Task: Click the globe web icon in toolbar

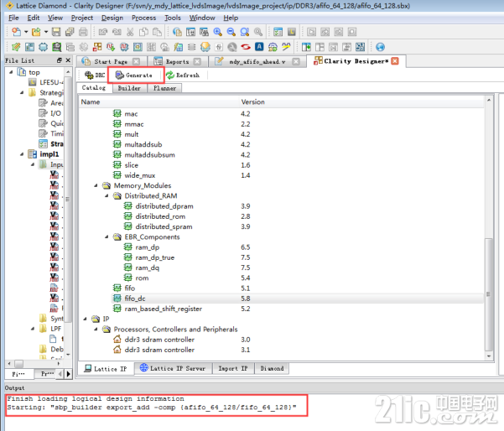Action: click(x=380, y=47)
